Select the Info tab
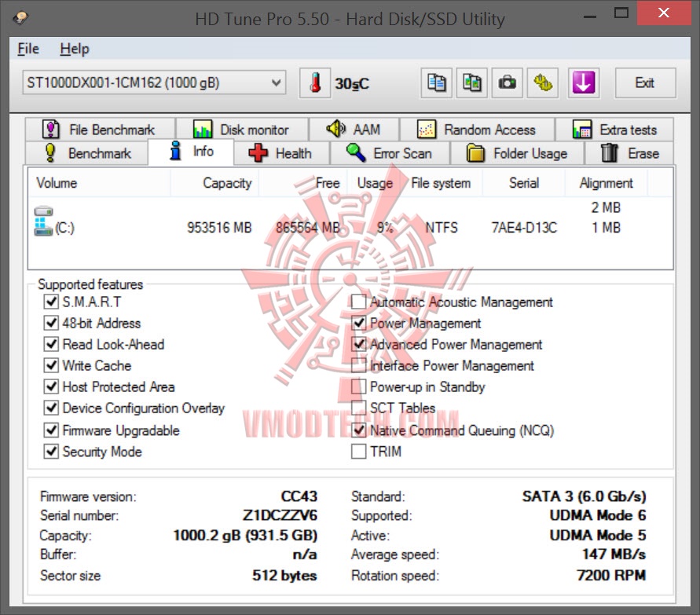 pos(191,152)
